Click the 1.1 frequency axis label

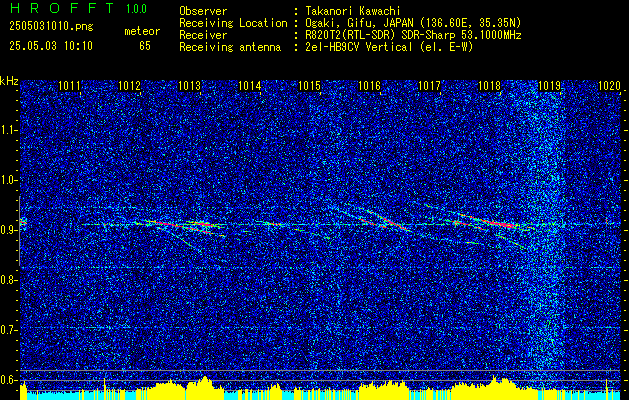9,130
